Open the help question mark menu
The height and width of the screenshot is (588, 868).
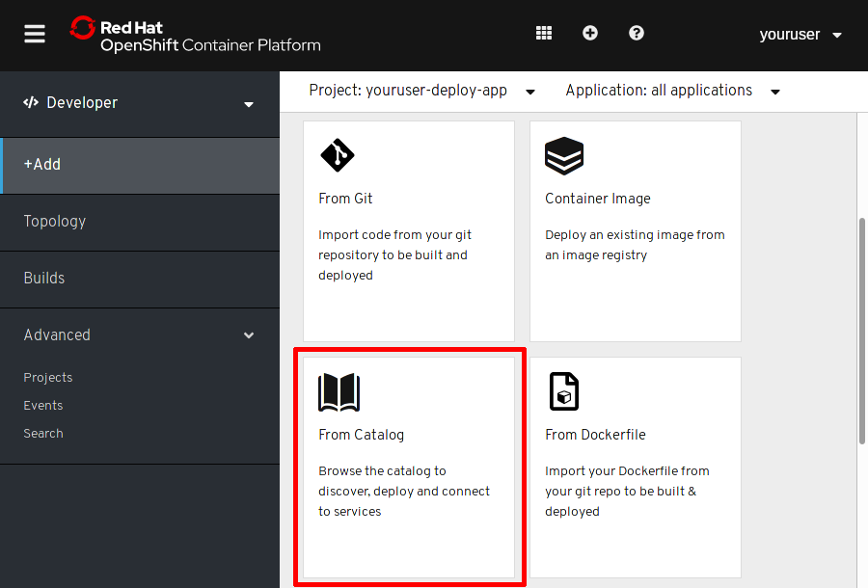pos(637,33)
